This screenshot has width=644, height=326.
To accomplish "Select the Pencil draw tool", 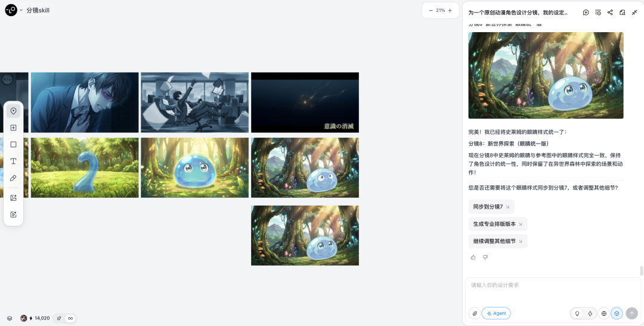I will 13,178.
